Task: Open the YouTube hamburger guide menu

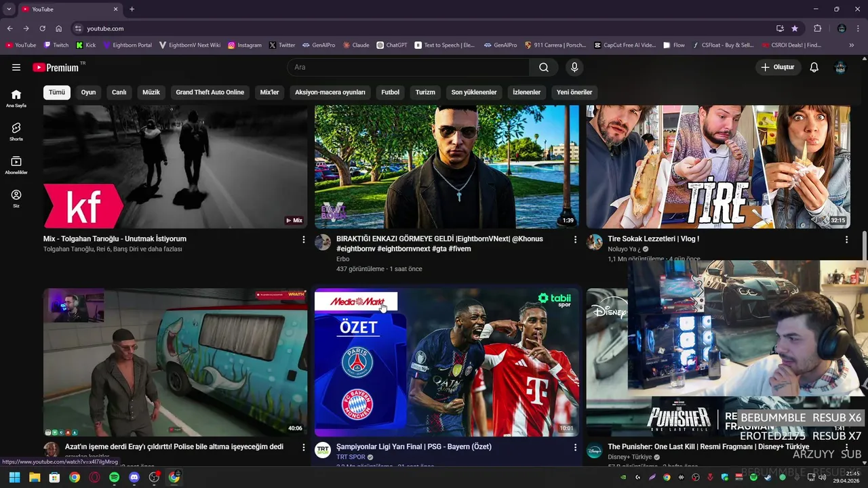Action: point(16,67)
